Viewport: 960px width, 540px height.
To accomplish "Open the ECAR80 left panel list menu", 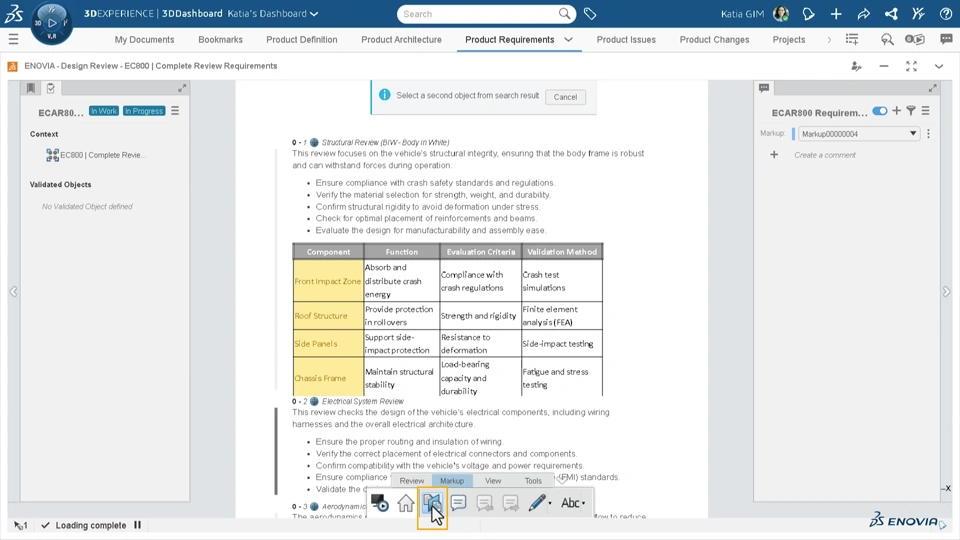I will click(175, 111).
